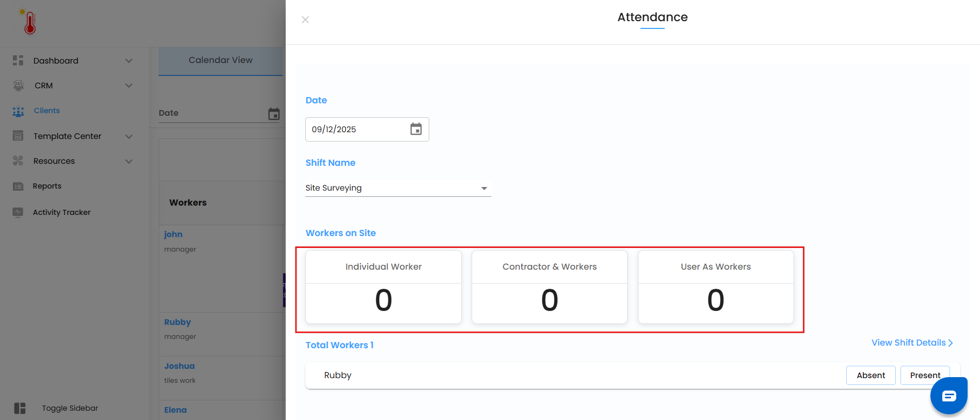This screenshot has width=980, height=420.
Task: Click the Clients people icon
Action: [x=18, y=111]
